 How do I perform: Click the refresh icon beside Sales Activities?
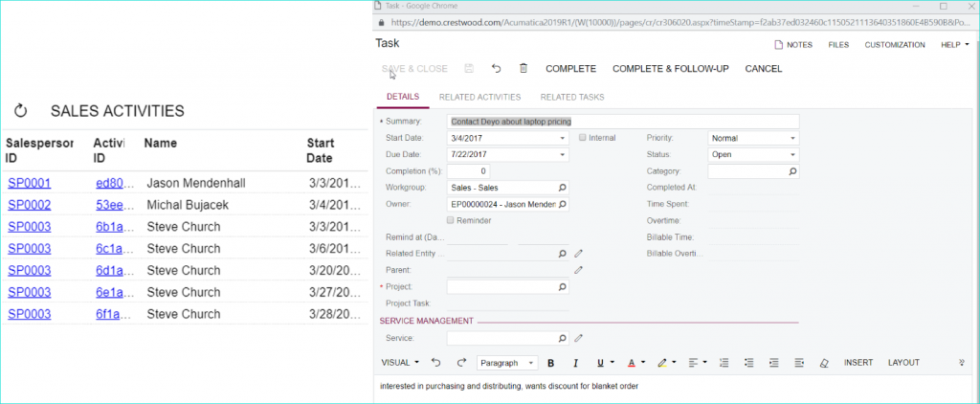(21, 111)
